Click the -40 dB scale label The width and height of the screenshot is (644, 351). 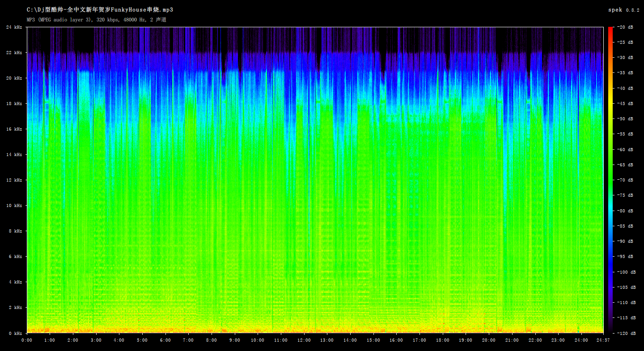pyautogui.click(x=625, y=89)
